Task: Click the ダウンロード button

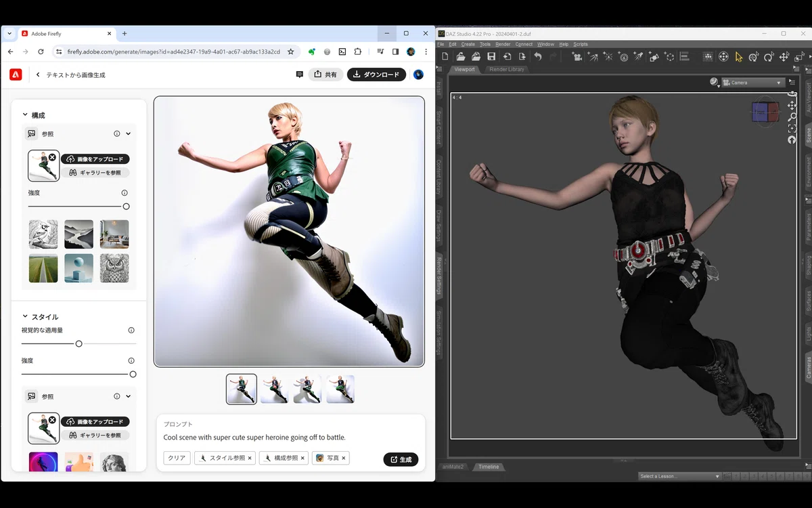Action: point(377,75)
